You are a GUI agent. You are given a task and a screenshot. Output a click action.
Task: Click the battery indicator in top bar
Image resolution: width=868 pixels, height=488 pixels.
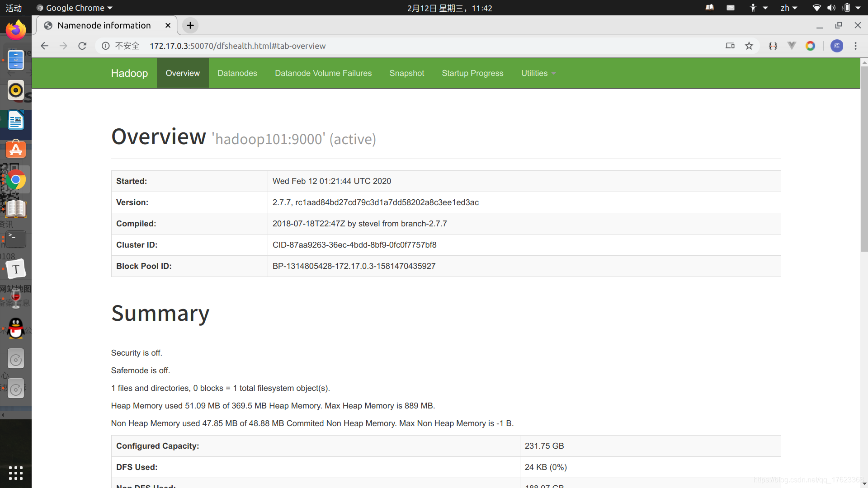[x=846, y=8]
